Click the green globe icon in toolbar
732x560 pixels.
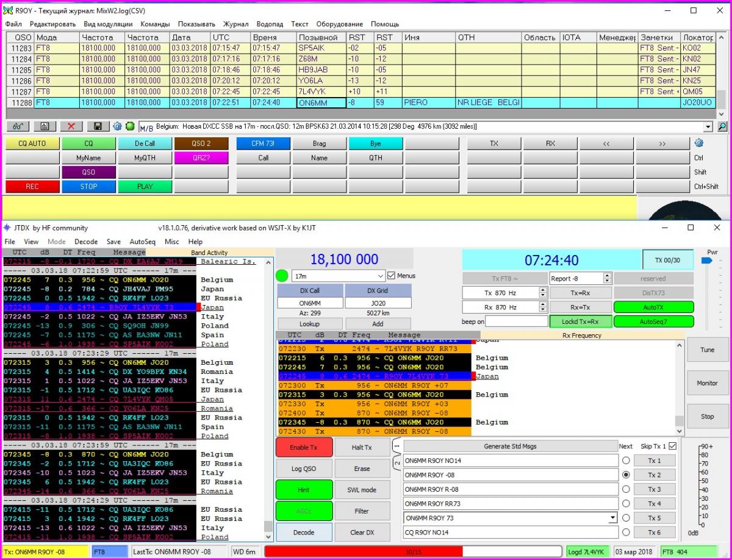click(x=130, y=126)
